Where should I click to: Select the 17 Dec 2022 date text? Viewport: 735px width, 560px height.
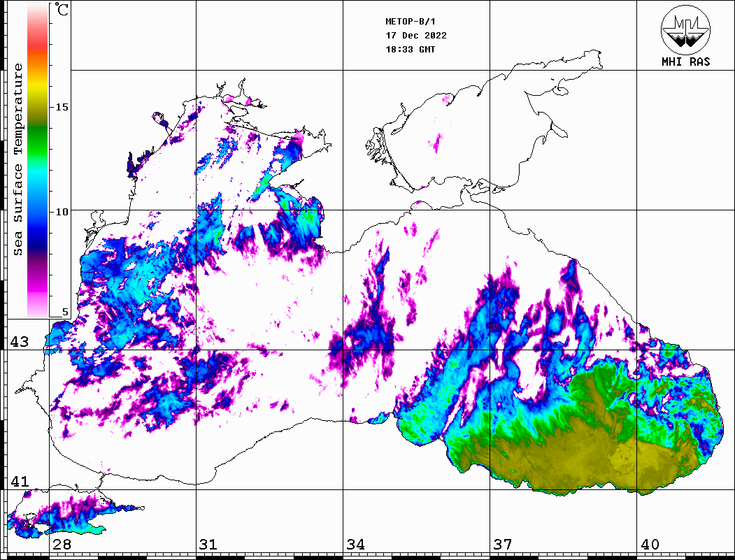click(x=416, y=36)
